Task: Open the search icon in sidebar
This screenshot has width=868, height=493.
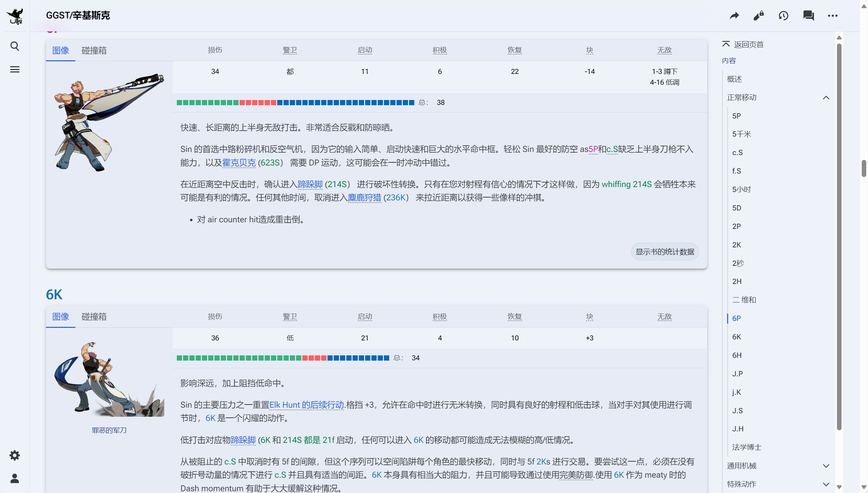Action: [15, 46]
